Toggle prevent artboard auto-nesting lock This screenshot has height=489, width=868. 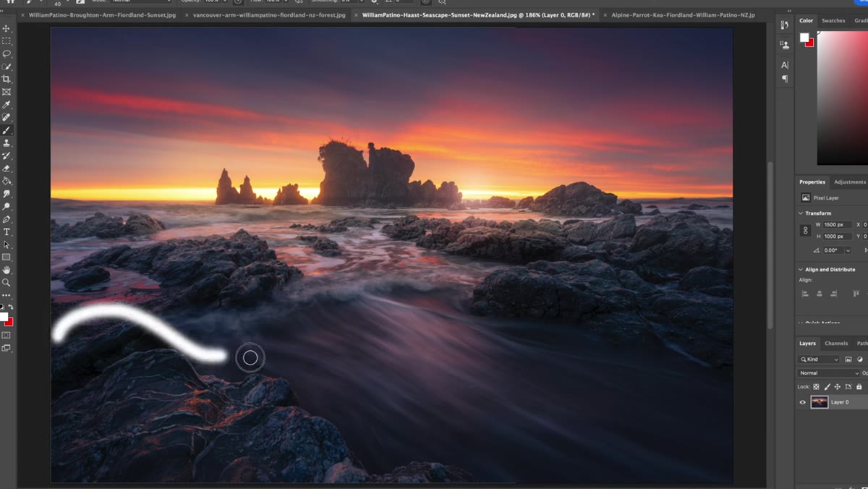pyautogui.click(x=848, y=387)
